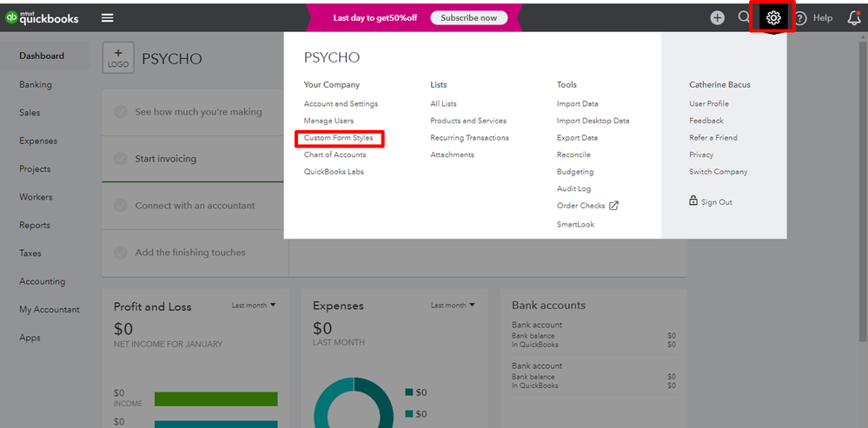Screen dimensions: 868x428
Task: Open Custom Form Styles menu item
Action: tap(338, 138)
